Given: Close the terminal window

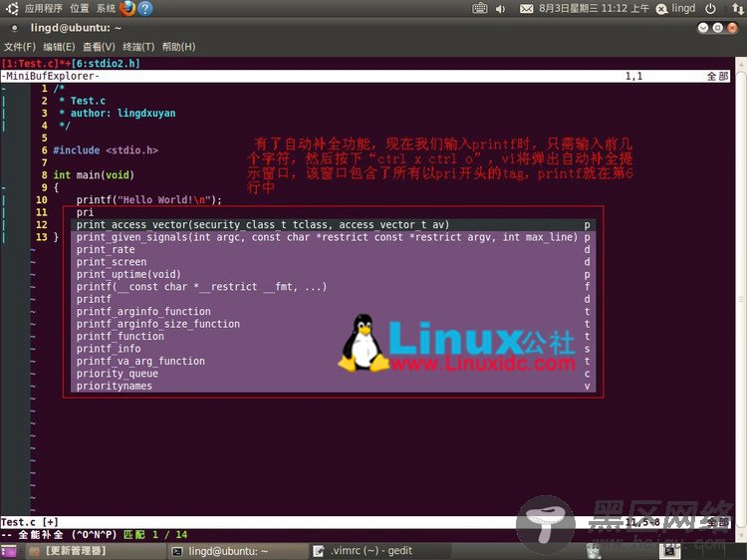Looking at the screenshot, I should click(x=732, y=28).
